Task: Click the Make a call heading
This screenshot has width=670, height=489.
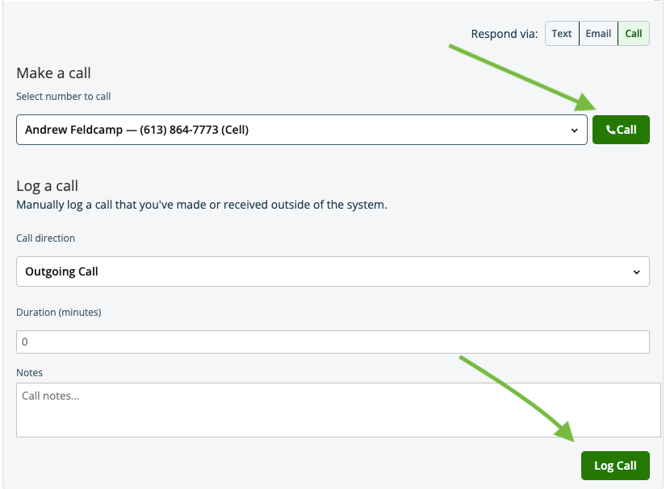Action: (53, 73)
